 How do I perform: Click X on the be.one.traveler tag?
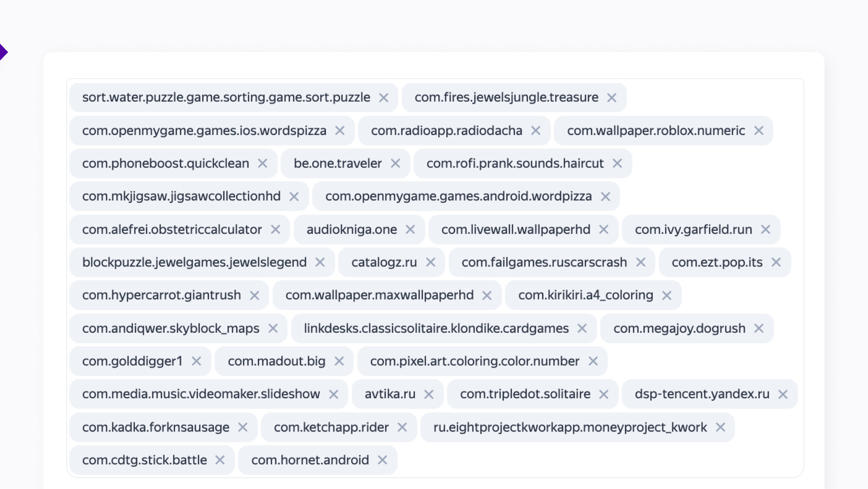tap(395, 163)
